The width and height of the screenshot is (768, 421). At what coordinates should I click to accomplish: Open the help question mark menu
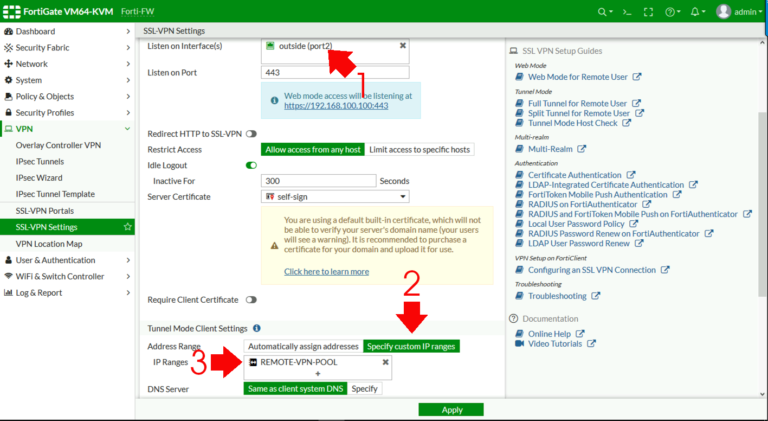[x=672, y=12]
